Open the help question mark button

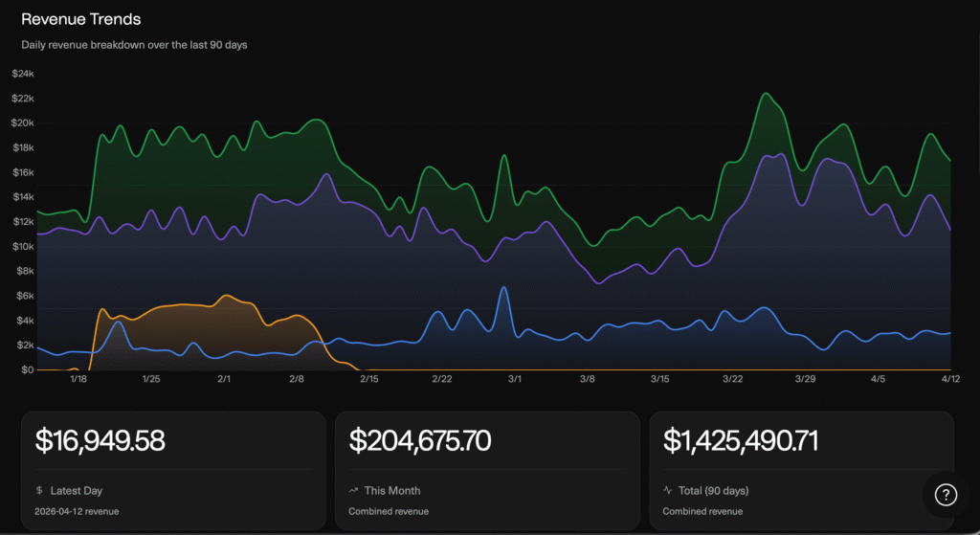945,494
